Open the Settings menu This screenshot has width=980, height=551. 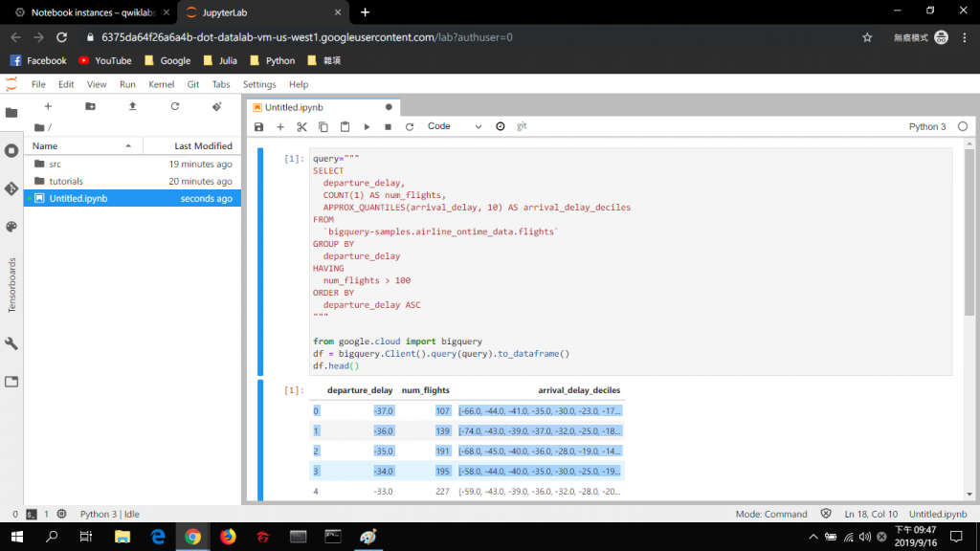(x=259, y=84)
